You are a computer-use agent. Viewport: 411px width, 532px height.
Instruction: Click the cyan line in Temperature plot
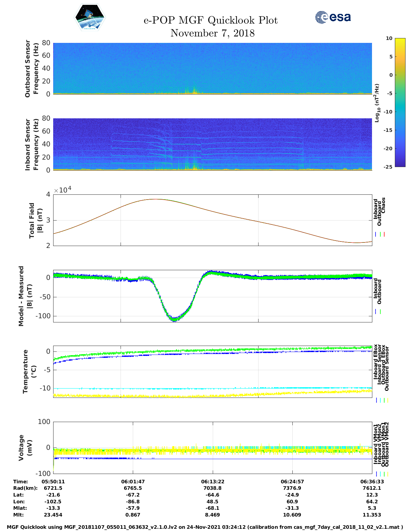[212, 388]
